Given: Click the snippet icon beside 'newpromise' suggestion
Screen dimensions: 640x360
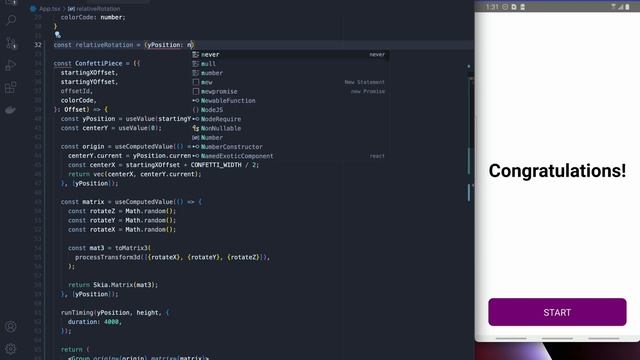Looking at the screenshot, I should point(196,91).
